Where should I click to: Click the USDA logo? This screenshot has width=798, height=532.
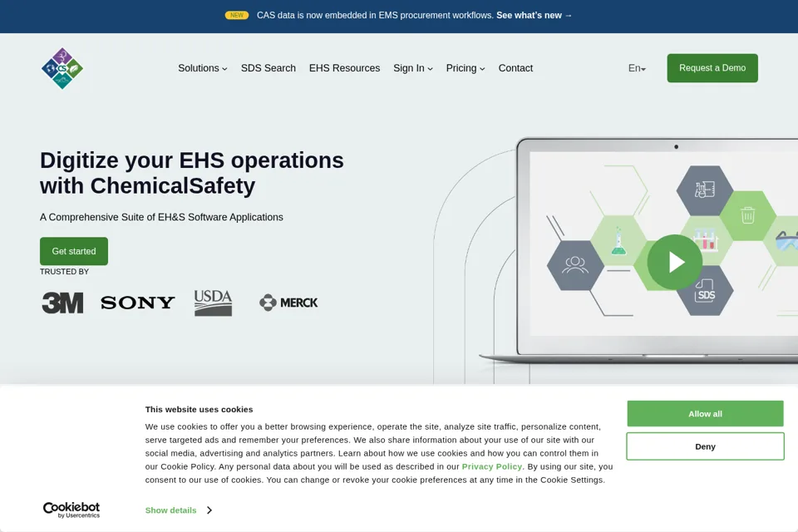214,303
